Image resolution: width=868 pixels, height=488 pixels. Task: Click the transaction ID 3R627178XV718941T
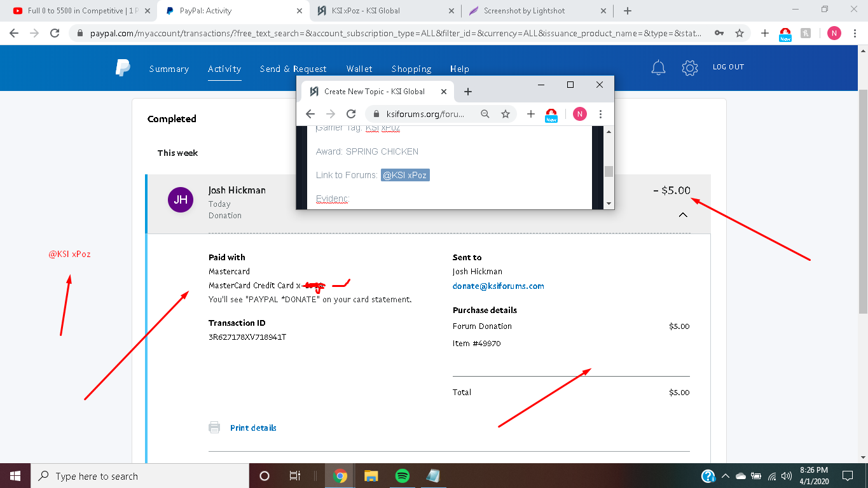click(247, 337)
